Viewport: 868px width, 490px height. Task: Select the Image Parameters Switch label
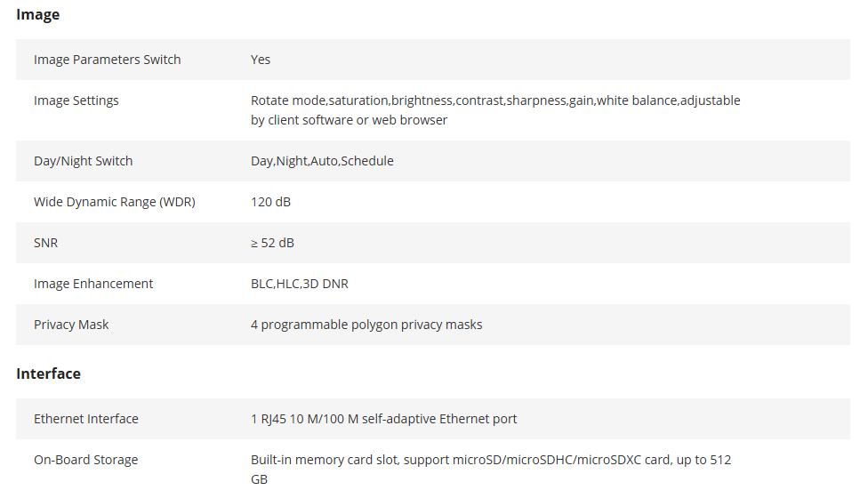point(107,60)
